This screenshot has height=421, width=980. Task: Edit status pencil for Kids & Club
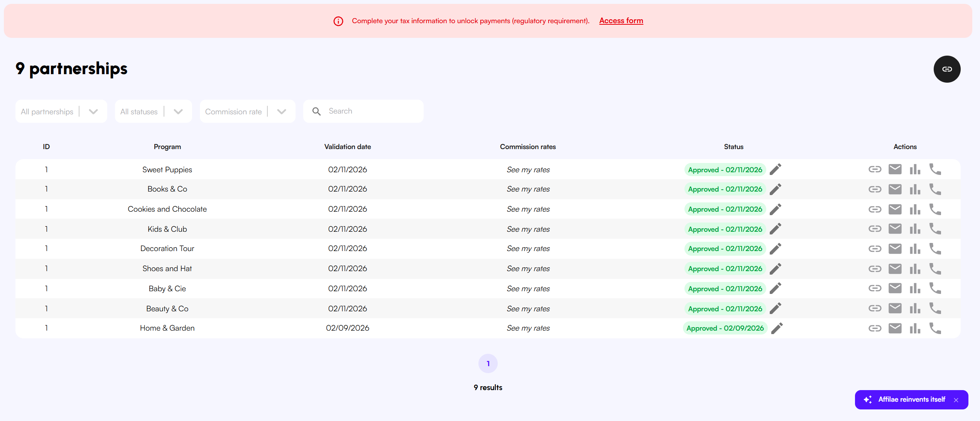[775, 229]
